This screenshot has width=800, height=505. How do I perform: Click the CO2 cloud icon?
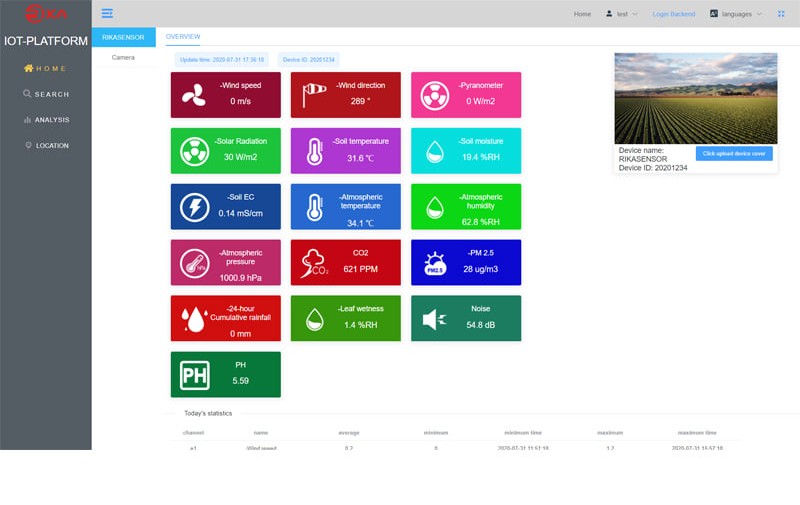[x=315, y=263]
